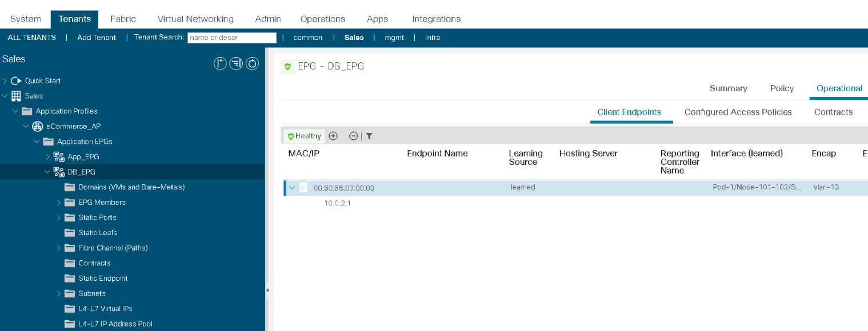This screenshot has height=331, width=868.
Task: Click the eCommerce_AP profile icon
Action: tap(38, 126)
